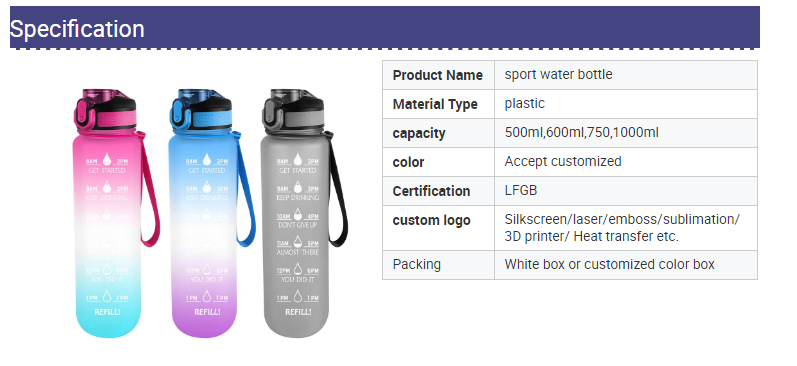
Task: Click the Product Name label cell
Action: pos(438,75)
